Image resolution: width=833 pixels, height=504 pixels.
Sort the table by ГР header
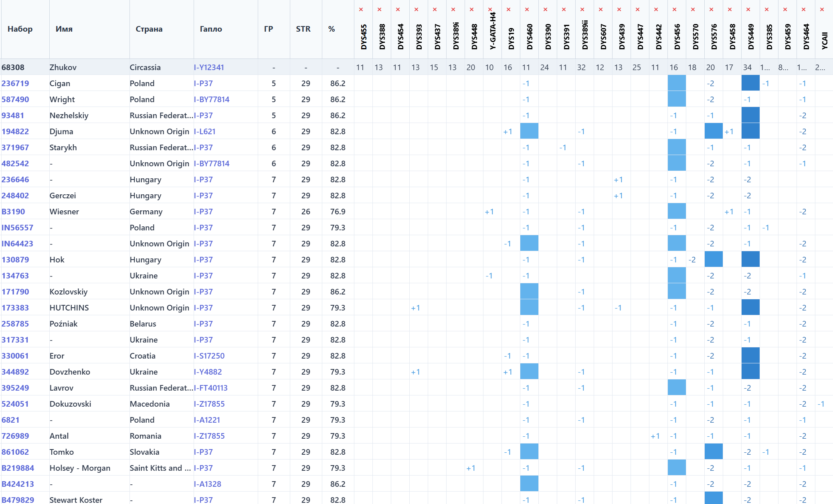point(268,29)
